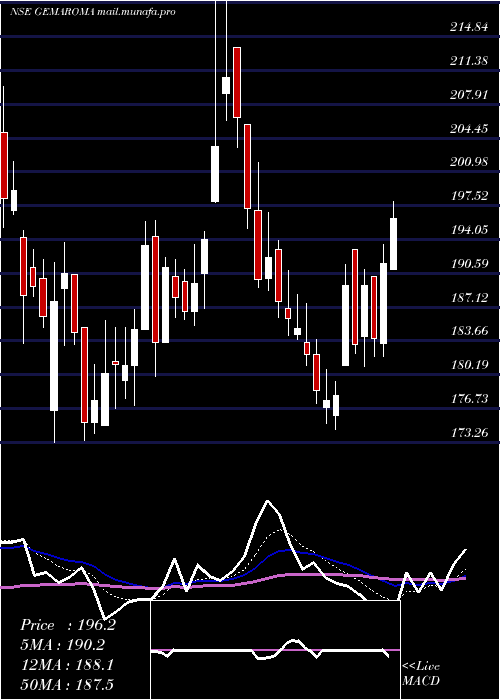Image resolution: width=500 pixels, height=700 pixels.
Task: Click the Price : 196.2 readout
Action: coord(68,625)
